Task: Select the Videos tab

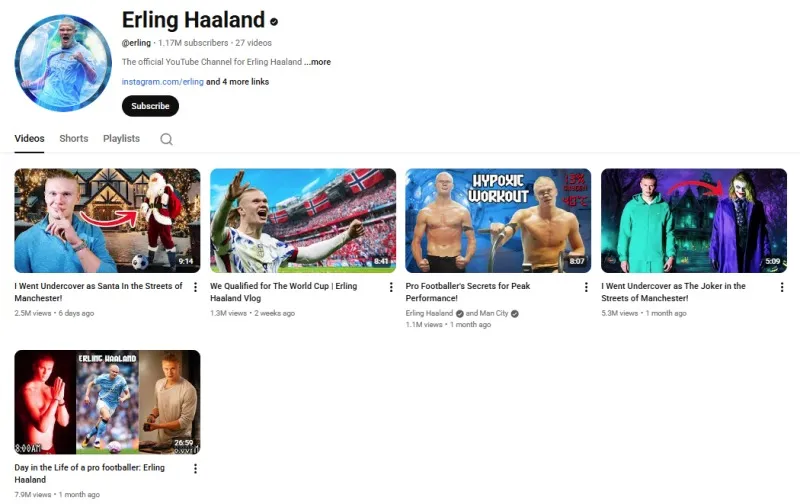Action: 29,138
